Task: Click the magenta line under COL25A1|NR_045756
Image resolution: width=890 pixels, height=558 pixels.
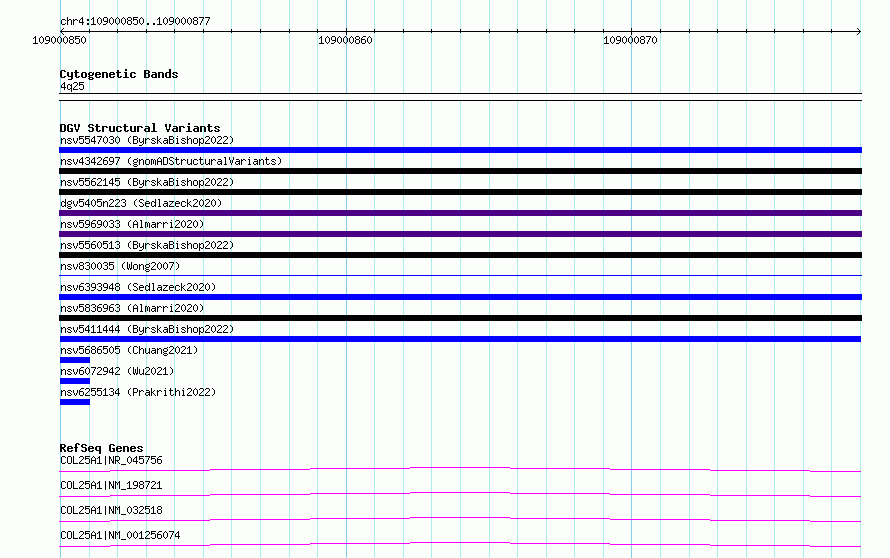Action: pos(460,469)
